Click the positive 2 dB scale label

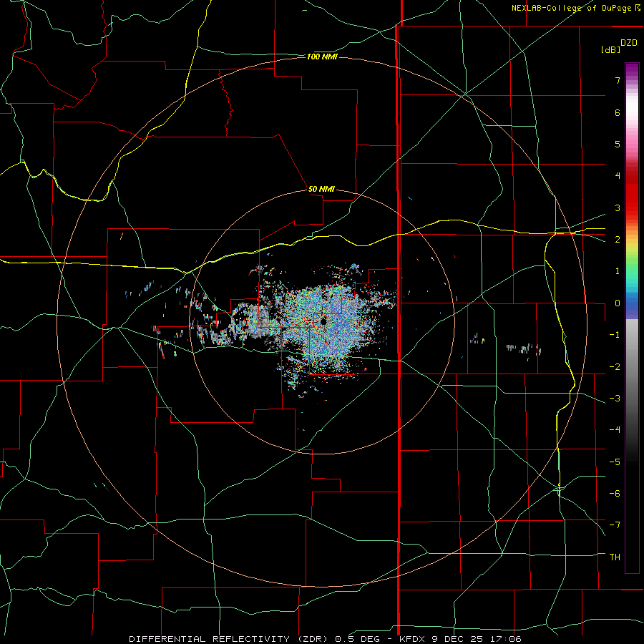[x=618, y=240]
